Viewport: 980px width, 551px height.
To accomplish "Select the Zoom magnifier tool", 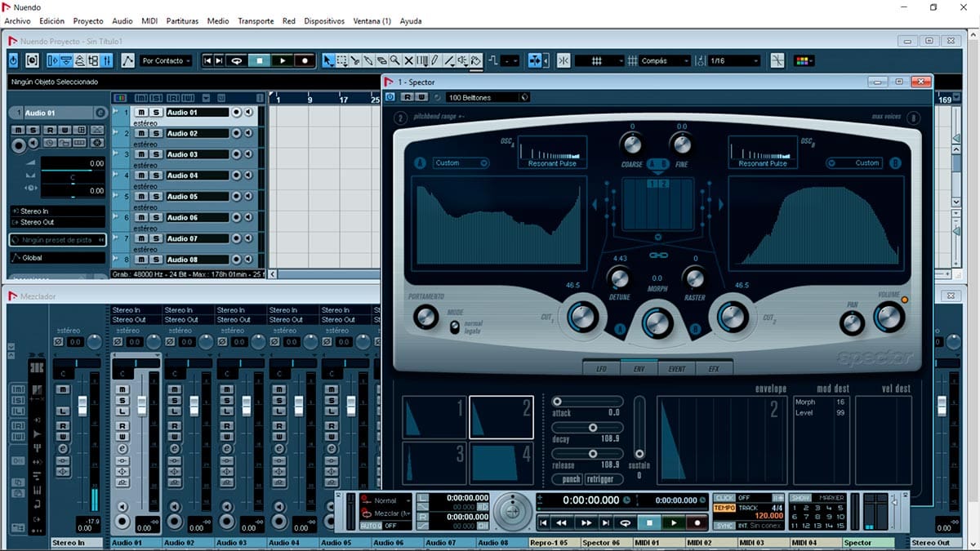I will (394, 60).
